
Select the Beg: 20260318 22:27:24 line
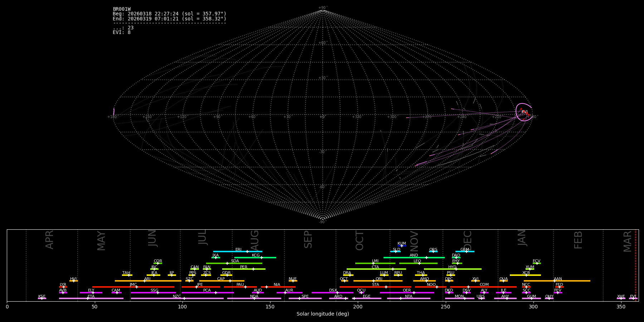pyautogui.click(x=170, y=14)
